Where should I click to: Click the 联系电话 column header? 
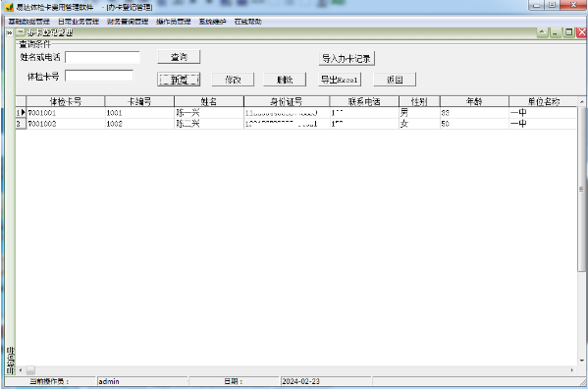364,101
